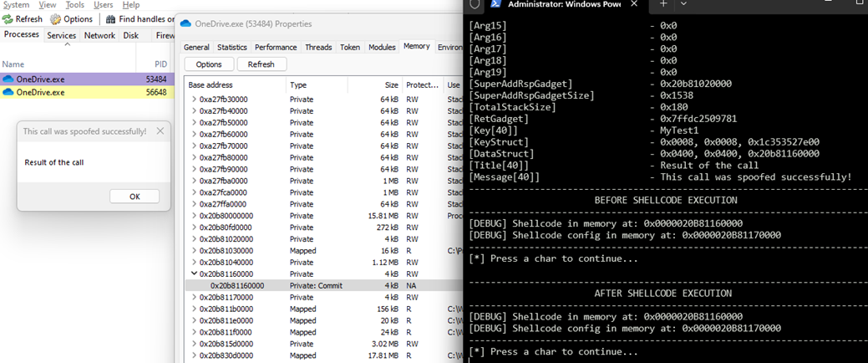Select OneDrive.exe process with PID 53484
Screen dimensions: 868x363
87,79
